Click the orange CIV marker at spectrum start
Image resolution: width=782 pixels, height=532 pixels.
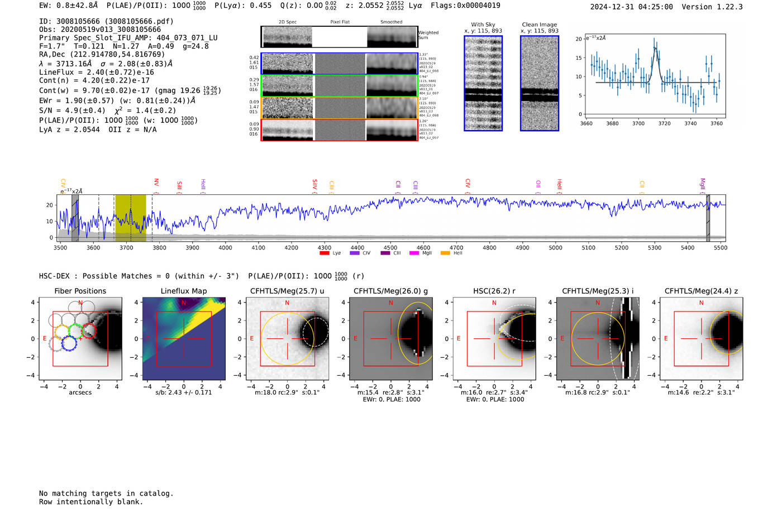tap(63, 186)
